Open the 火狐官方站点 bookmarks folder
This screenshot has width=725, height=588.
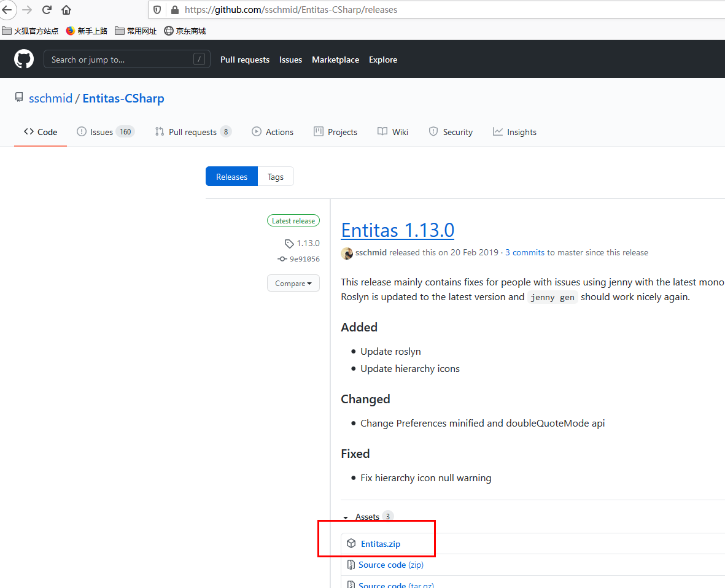point(30,30)
